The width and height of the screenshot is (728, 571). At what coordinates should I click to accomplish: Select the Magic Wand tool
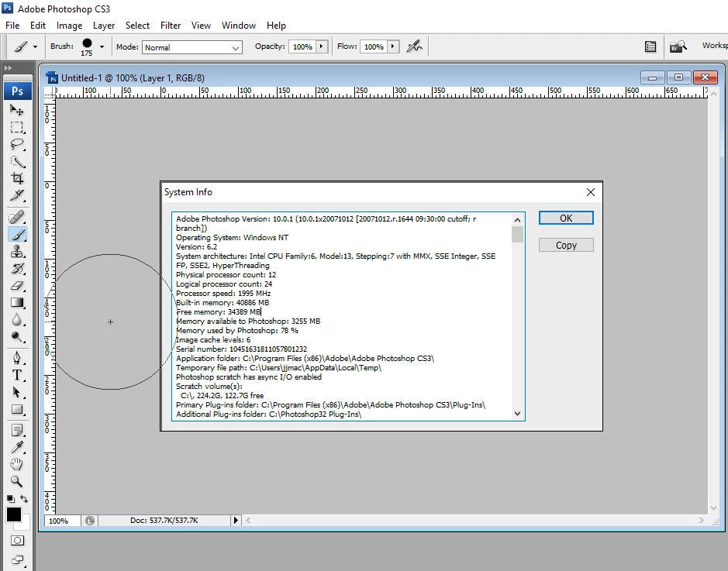(17, 161)
